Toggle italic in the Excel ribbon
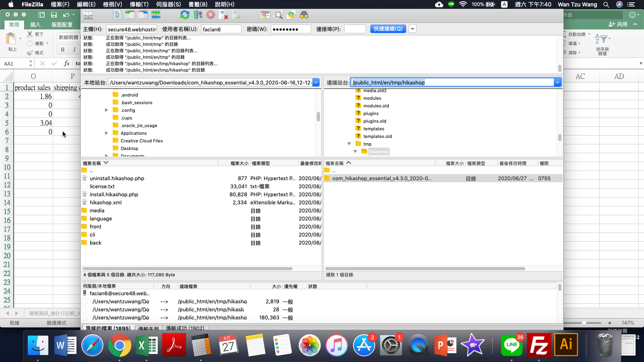This screenshot has height=362, width=644. click(74, 49)
